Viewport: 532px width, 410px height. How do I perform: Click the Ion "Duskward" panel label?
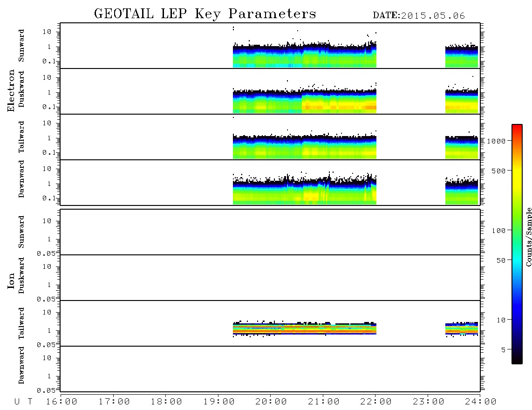pos(21,275)
